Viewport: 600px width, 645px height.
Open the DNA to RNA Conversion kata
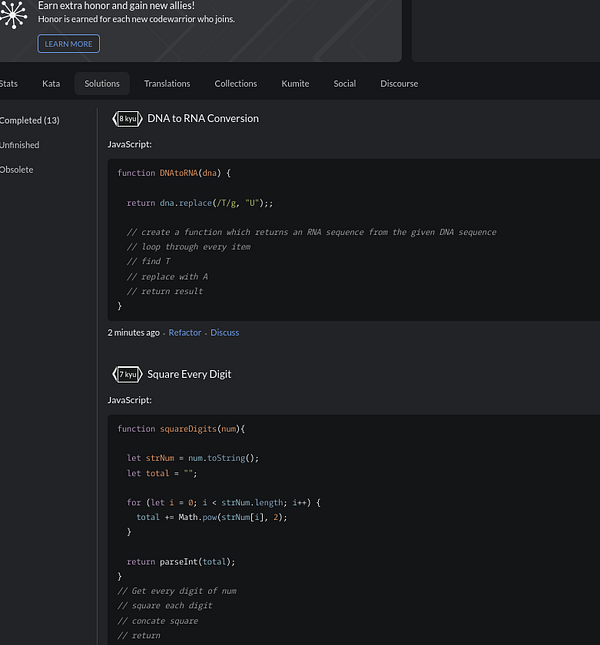click(203, 119)
